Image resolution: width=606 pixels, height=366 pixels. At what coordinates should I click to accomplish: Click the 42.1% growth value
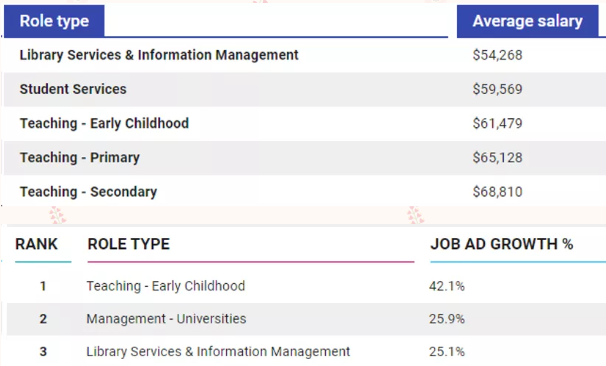coord(447,286)
